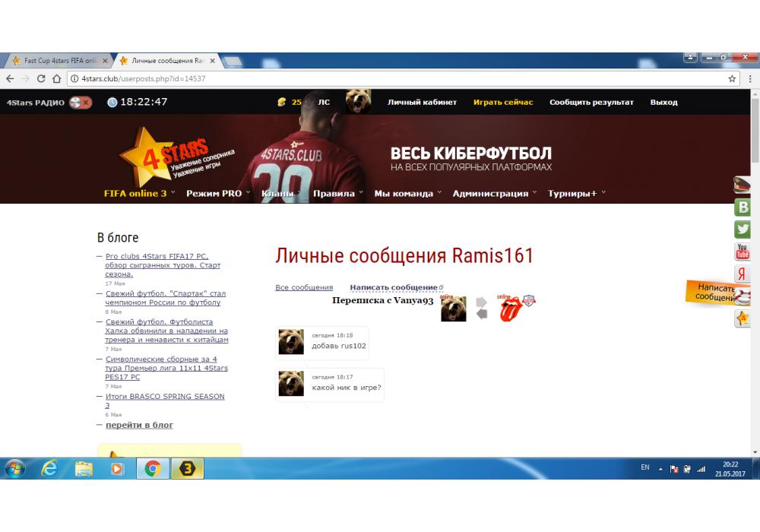Open the YouTube sidebar icon

click(x=742, y=252)
